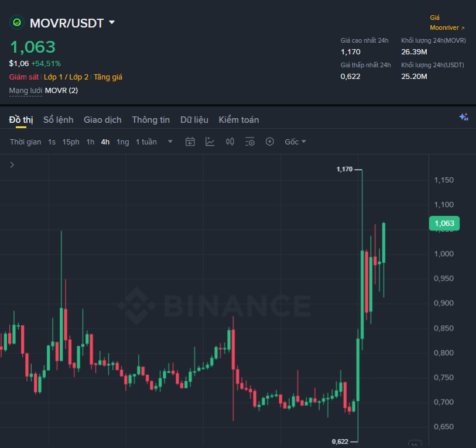
Task: Open the Gốc chart source dropdown
Action: tap(295, 142)
